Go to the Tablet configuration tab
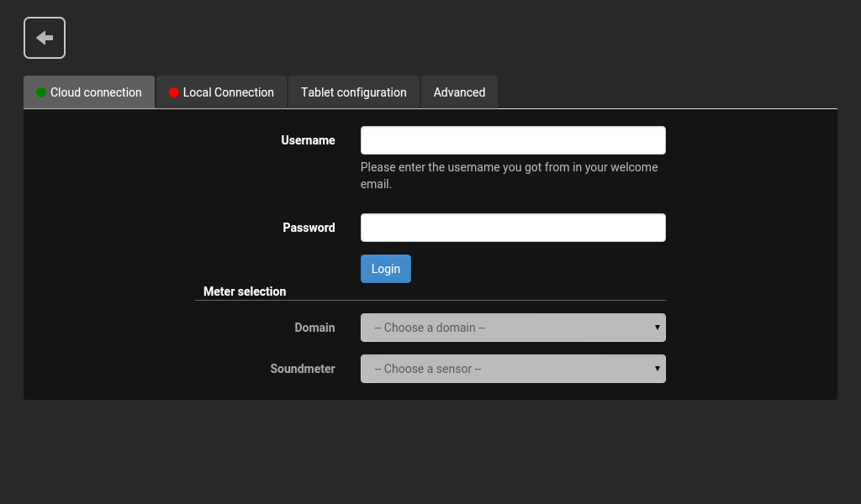861x504 pixels. click(x=353, y=92)
